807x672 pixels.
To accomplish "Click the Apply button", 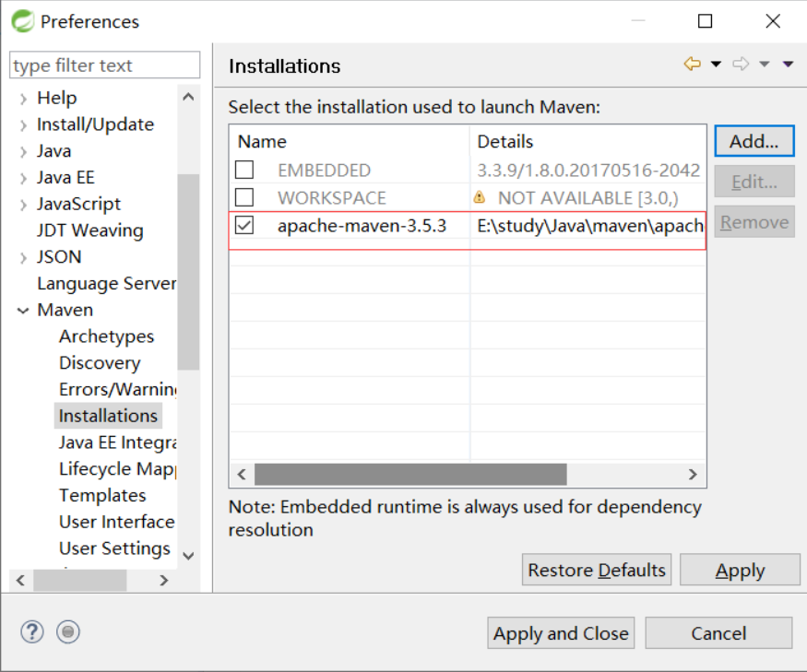I will coord(740,570).
